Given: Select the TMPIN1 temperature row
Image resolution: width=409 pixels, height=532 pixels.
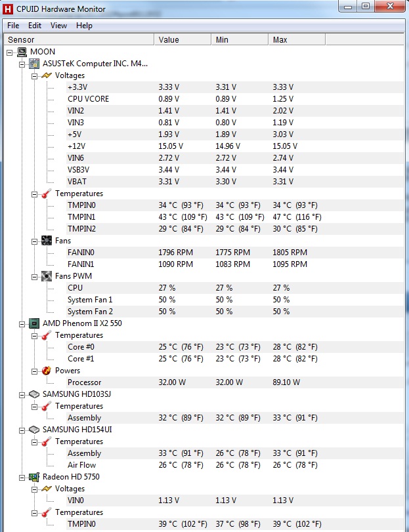Looking at the screenshot, I should (x=235, y=217).
